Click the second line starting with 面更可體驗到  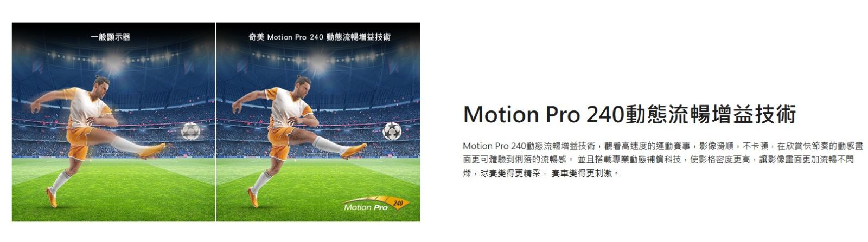(658, 160)
